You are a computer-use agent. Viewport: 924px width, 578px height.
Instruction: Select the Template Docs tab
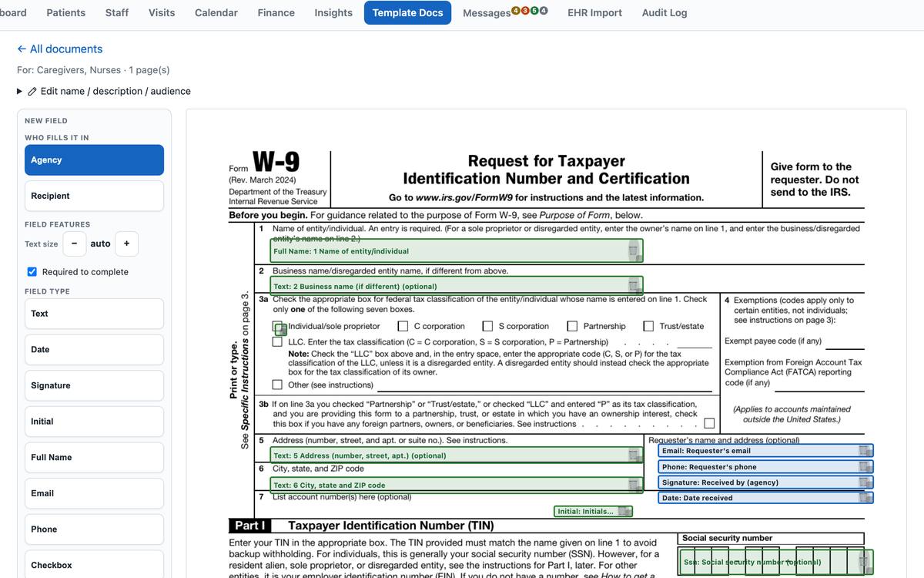407,12
